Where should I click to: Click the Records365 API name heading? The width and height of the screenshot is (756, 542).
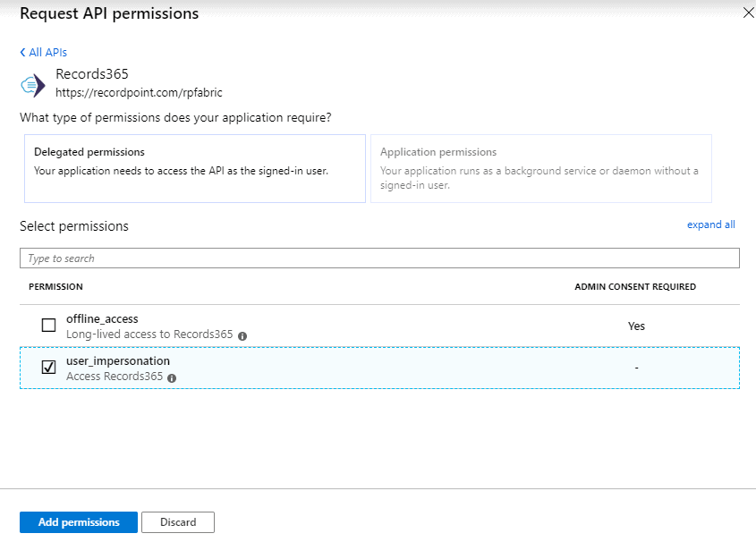[92, 74]
